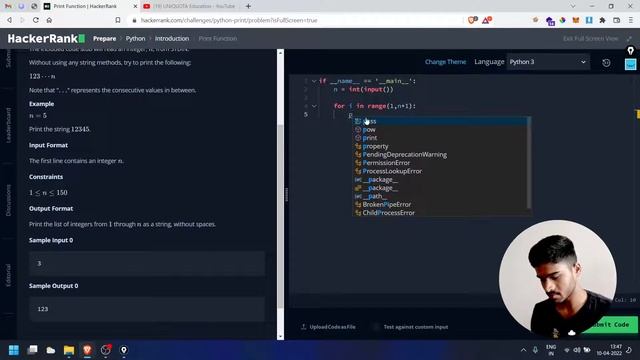The image size is (640, 360).
Task: Choose PermissionError from suggestions
Action: [440, 163]
